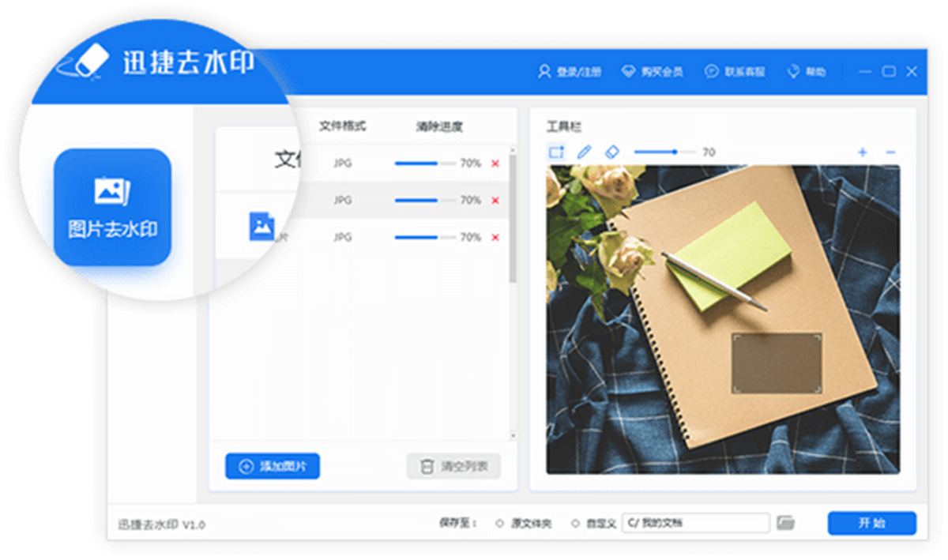The width and height of the screenshot is (948, 560).
Task: Zoom out with the minus icon
Action: 890,152
